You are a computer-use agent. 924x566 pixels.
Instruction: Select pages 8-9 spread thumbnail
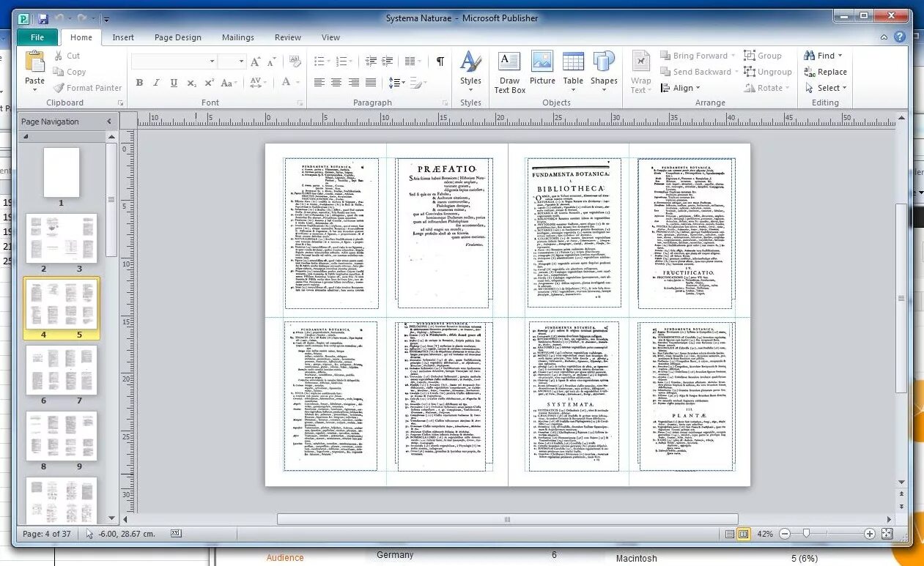[61, 436]
